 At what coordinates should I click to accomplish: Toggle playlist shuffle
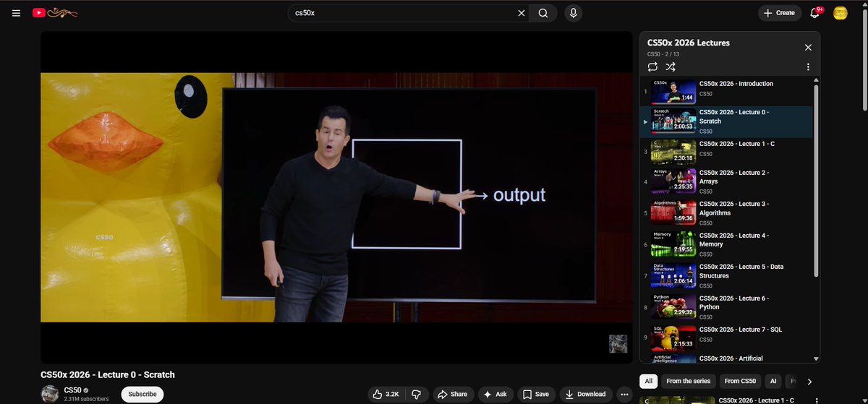(671, 66)
